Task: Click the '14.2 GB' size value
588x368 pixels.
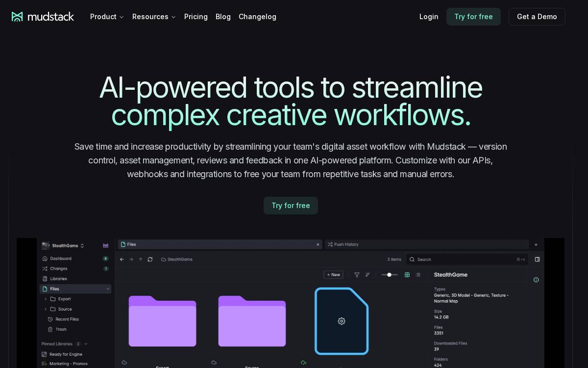Action: coord(441,317)
